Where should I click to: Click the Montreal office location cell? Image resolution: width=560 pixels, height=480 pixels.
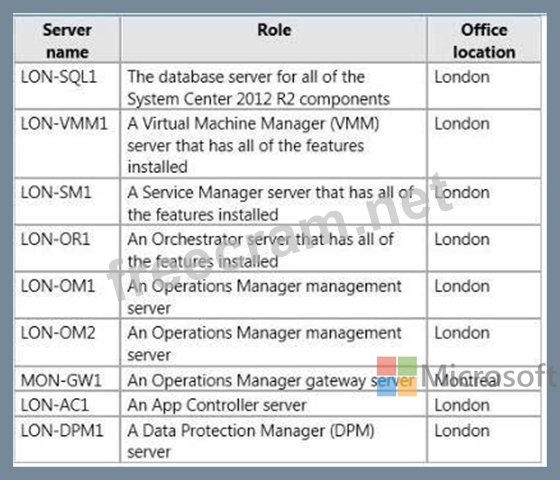coord(484,379)
